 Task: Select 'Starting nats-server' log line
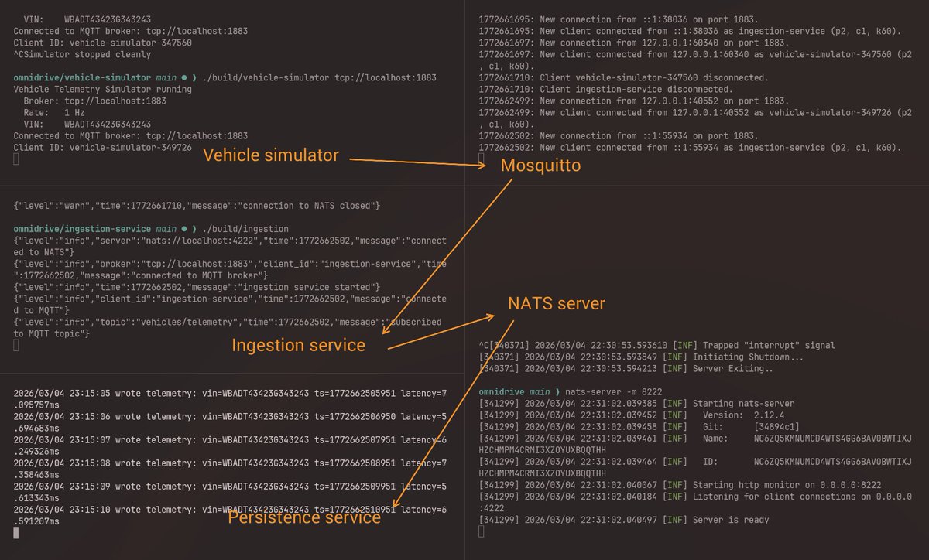point(637,403)
